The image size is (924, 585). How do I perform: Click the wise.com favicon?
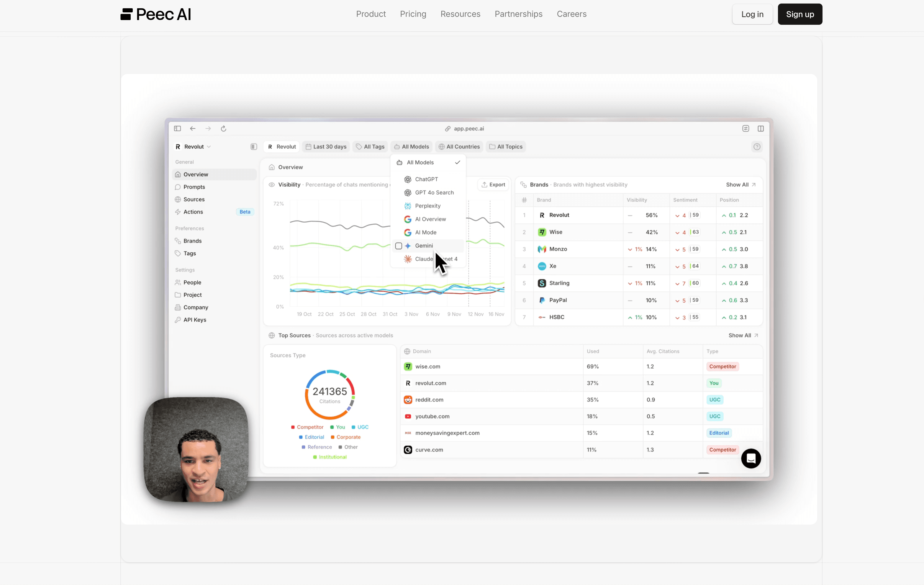click(x=408, y=366)
